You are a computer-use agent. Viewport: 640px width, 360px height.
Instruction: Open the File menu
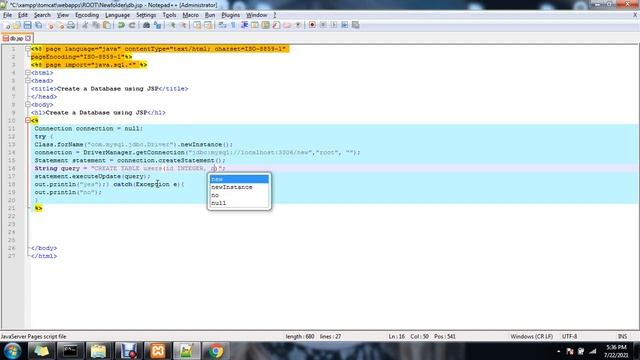tap(7, 15)
